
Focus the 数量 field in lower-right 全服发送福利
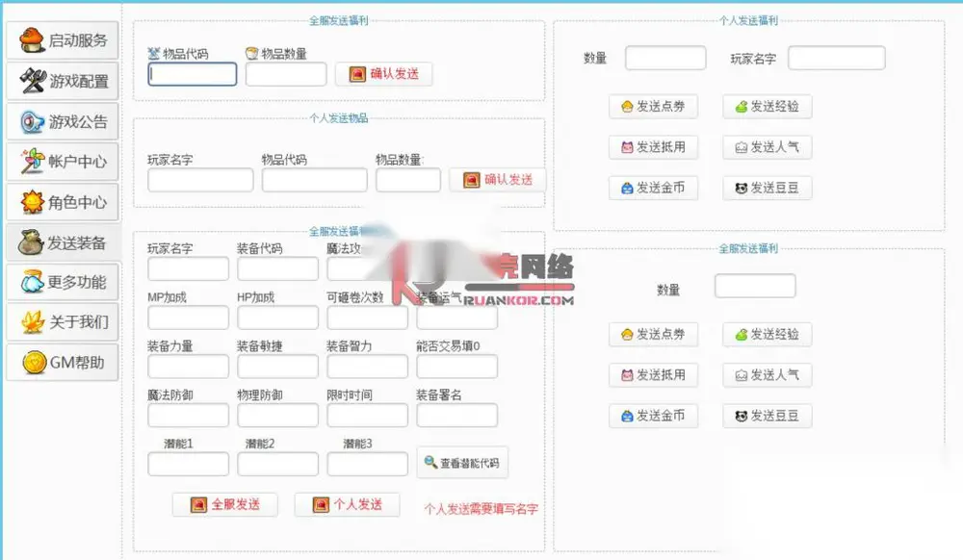click(755, 286)
